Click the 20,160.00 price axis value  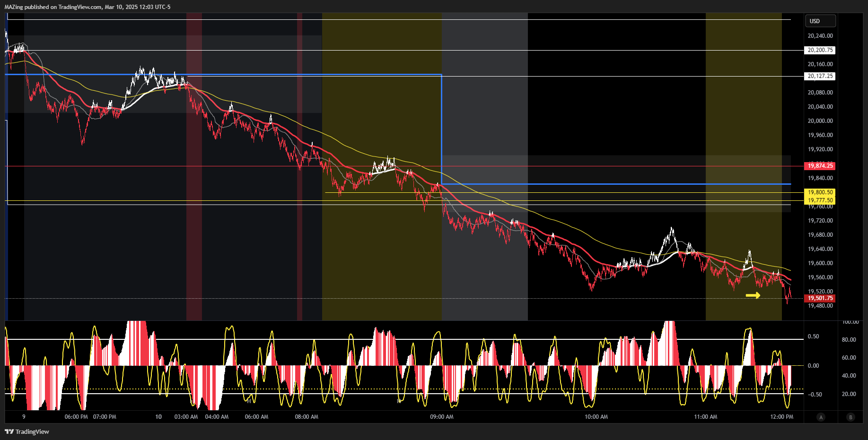pos(820,64)
